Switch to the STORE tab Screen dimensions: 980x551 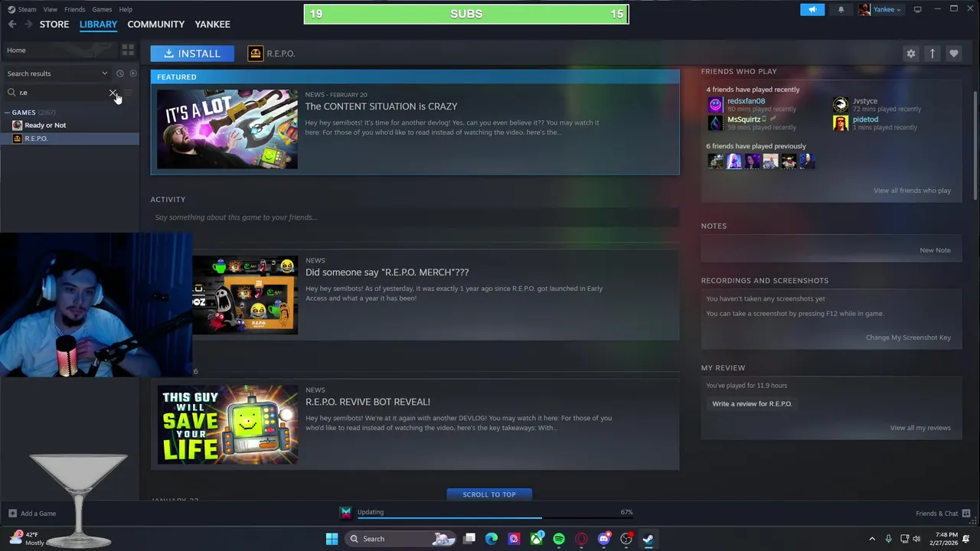(x=54, y=24)
